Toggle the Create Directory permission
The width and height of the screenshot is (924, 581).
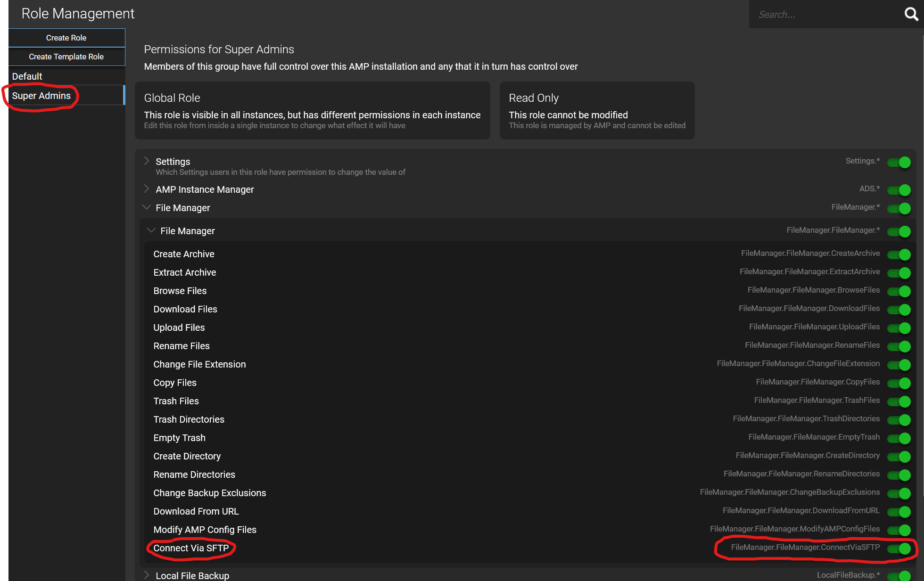point(899,457)
